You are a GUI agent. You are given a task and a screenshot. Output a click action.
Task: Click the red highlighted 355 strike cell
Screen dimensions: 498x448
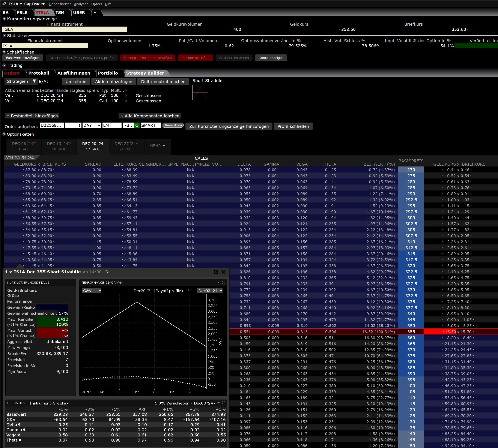(x=411, y=332)
